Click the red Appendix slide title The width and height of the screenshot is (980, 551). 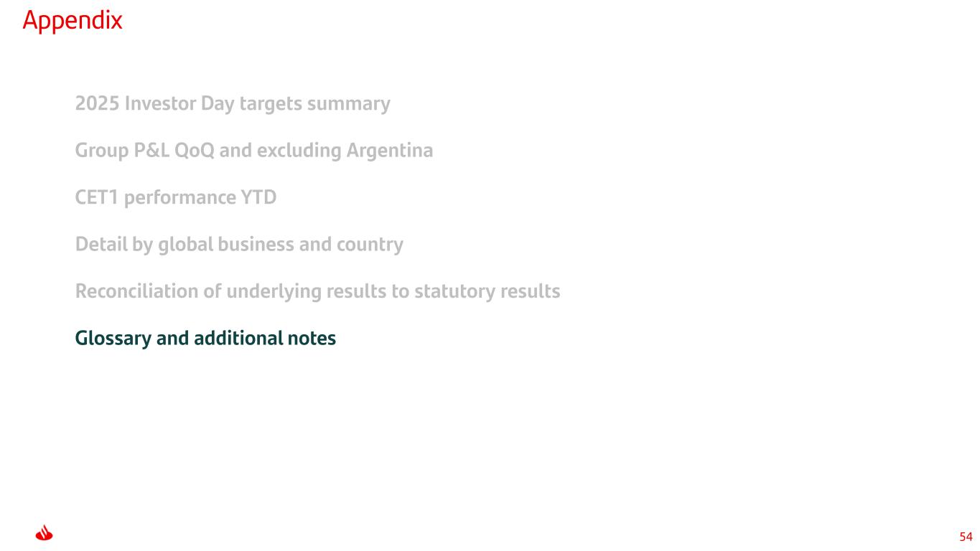[x=73, y=21]
